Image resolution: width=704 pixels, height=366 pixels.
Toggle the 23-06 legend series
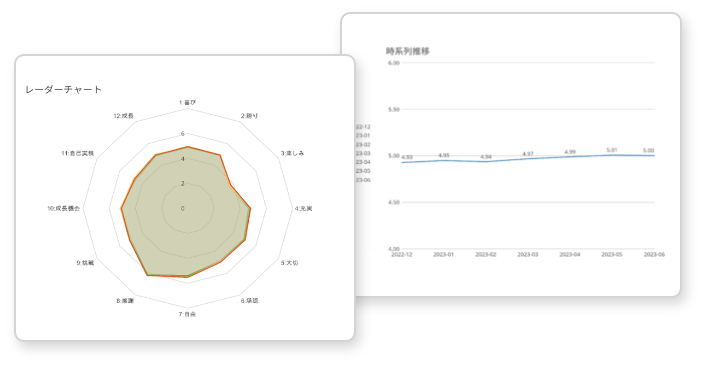pos(363,180)
